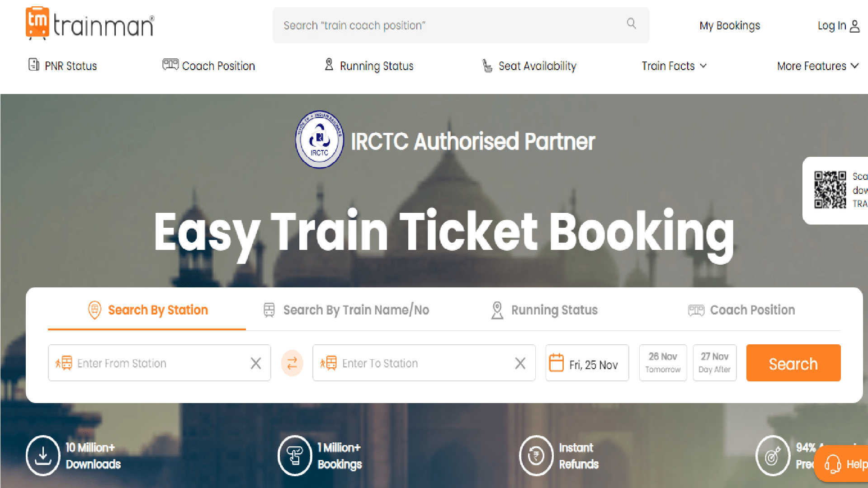Select the Seat Availability seat icon
This screenshot has width=868, height=488.
487,66
